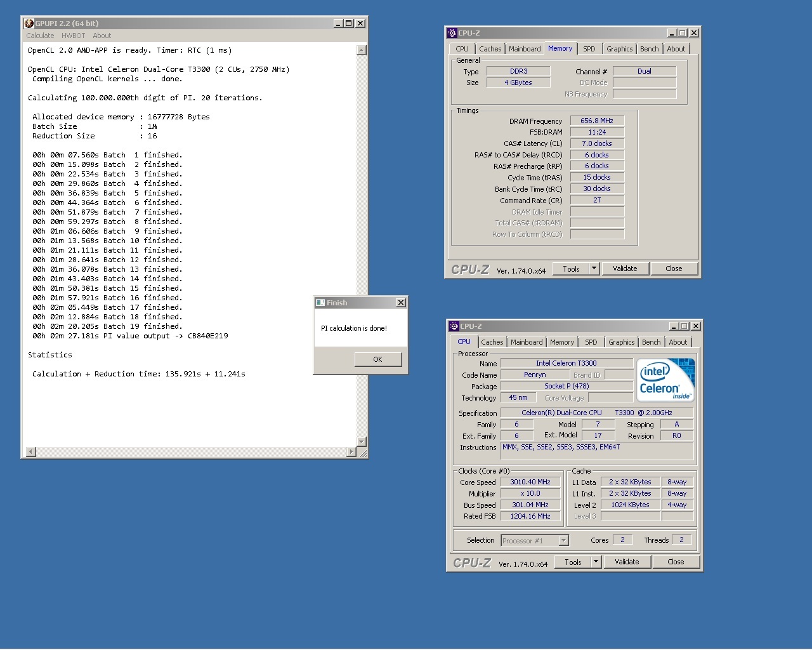Screen dimensions: 812x650
Task: Click GPUPI horizontal scrollbar left arrow
Action: [31, 452]
